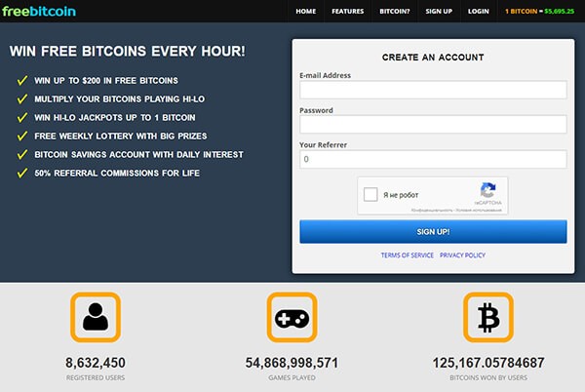Open the LOGIN page from navigation
585x392 pixels.
pos(479,11)
